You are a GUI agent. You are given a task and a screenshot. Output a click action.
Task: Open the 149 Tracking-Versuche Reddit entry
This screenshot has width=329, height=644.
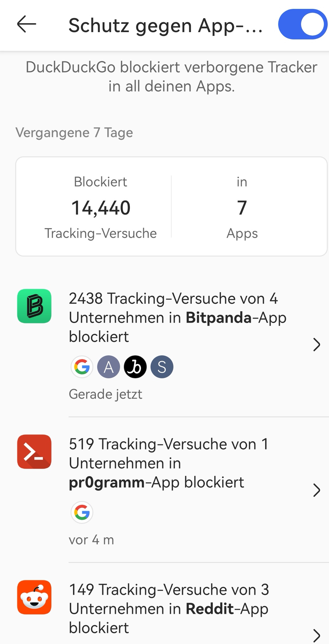tap(169, 608)
